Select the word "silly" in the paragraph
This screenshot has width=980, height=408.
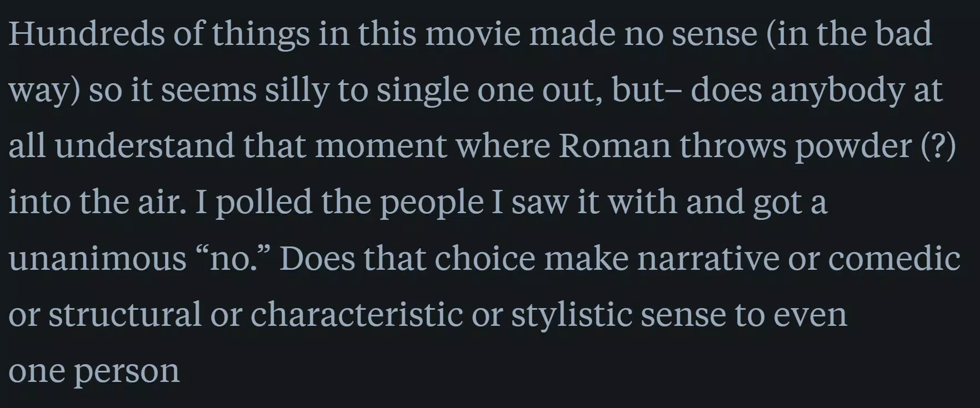click(x=297, y=90)
